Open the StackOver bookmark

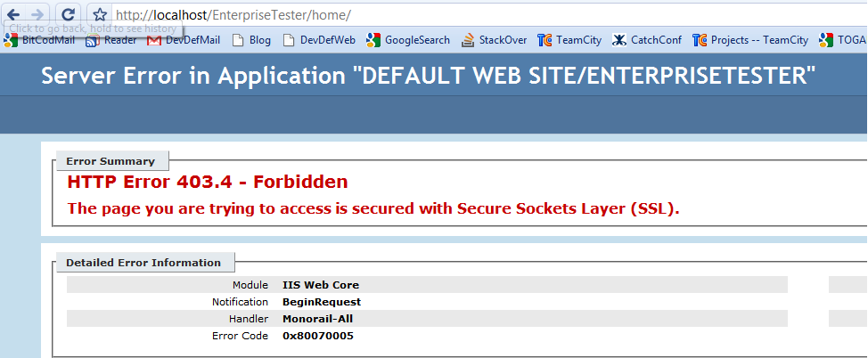tap(494, 40)
